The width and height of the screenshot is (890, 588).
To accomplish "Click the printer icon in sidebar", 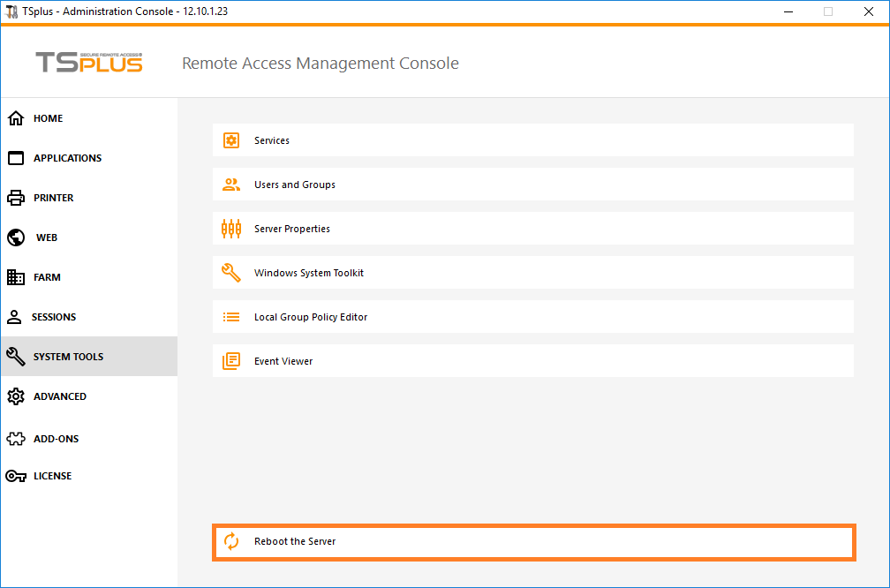I will click(x=16, y=198).
